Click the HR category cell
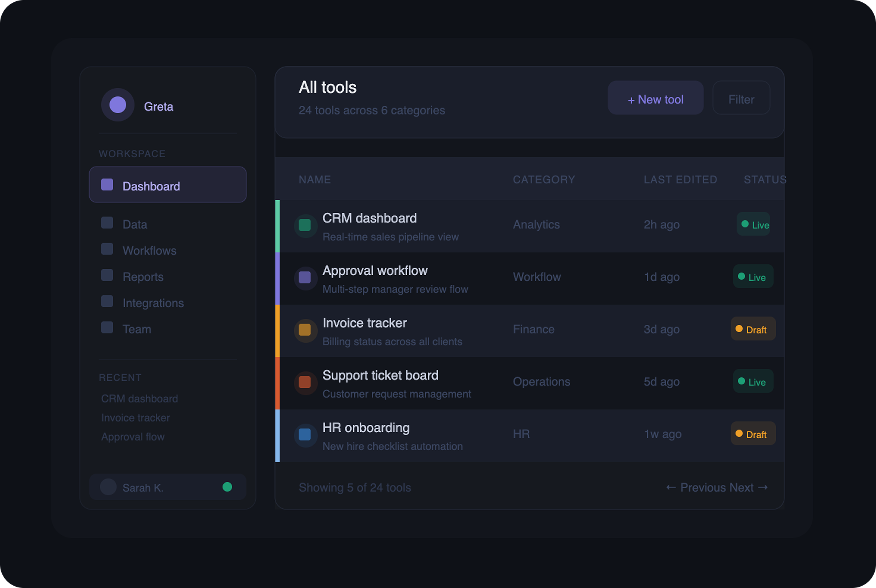The width and height of the screenshot is (876, 588). point(521,434)
